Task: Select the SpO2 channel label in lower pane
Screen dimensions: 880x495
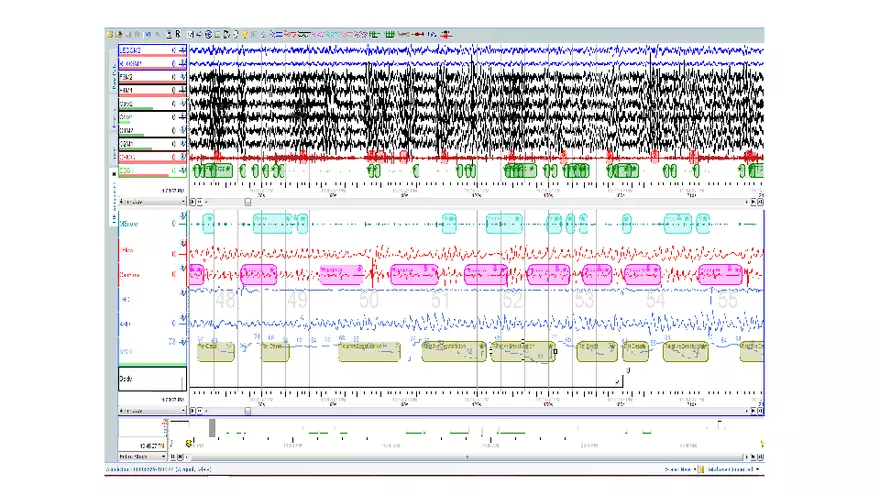Action: [126, 351]
